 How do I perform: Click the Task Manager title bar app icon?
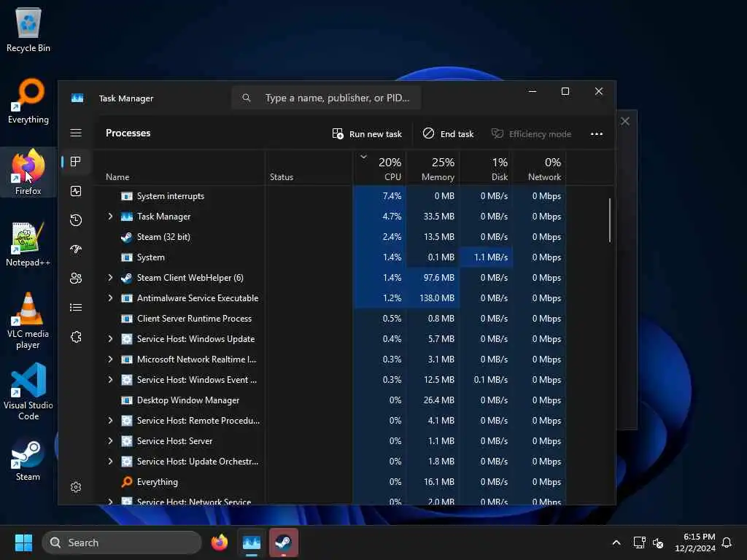pyautogui.click(x=77, y=98)
